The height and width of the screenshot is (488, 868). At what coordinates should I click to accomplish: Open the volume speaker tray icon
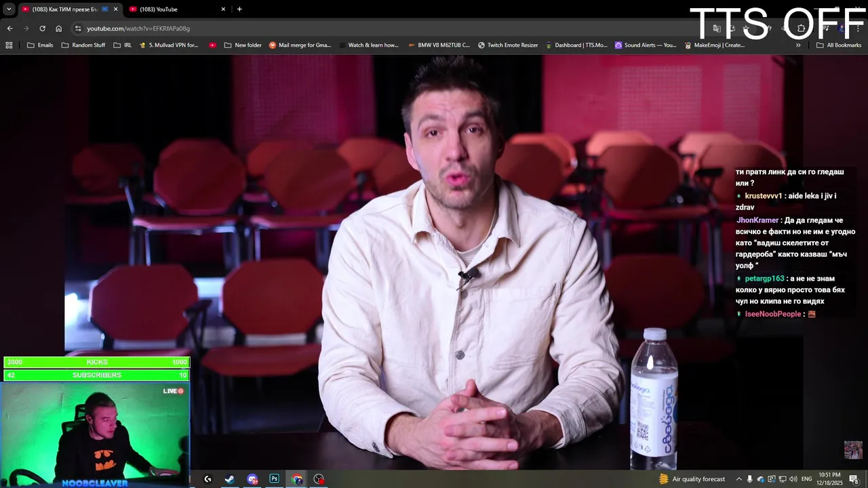(793, 479)
